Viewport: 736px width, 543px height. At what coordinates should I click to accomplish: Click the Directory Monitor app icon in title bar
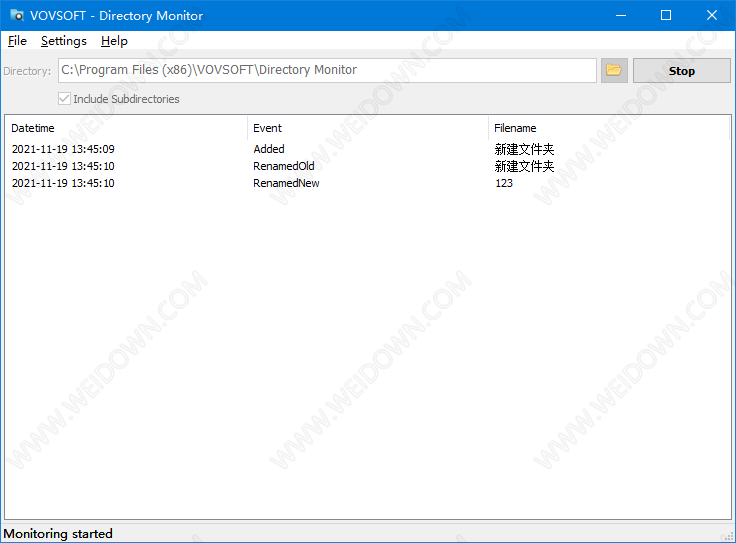point(17,16)
